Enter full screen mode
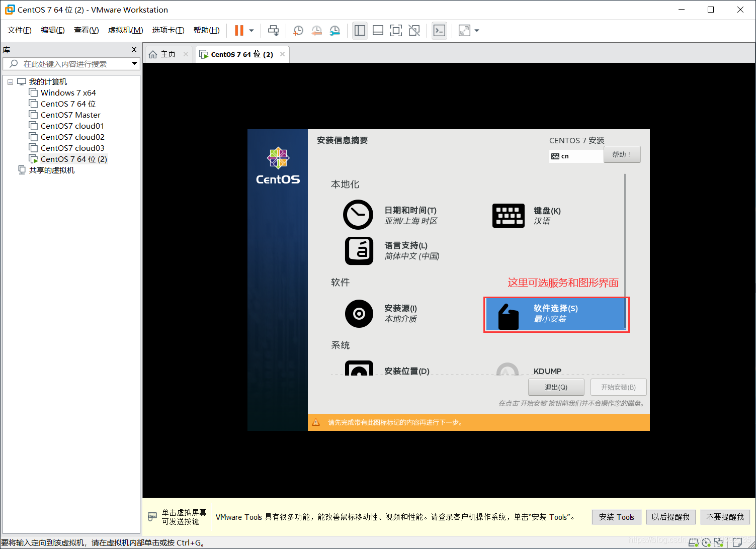 (x=396, y=31)
